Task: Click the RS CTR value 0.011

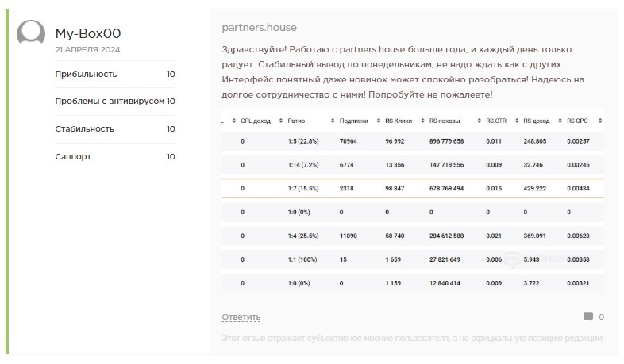Action: (494, 141)
